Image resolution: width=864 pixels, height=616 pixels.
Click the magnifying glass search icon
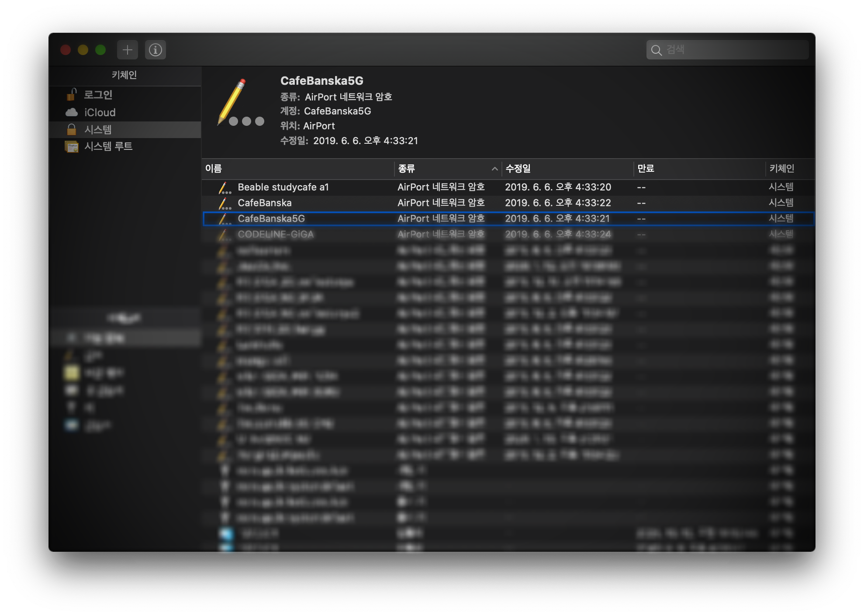click(656, 50)
